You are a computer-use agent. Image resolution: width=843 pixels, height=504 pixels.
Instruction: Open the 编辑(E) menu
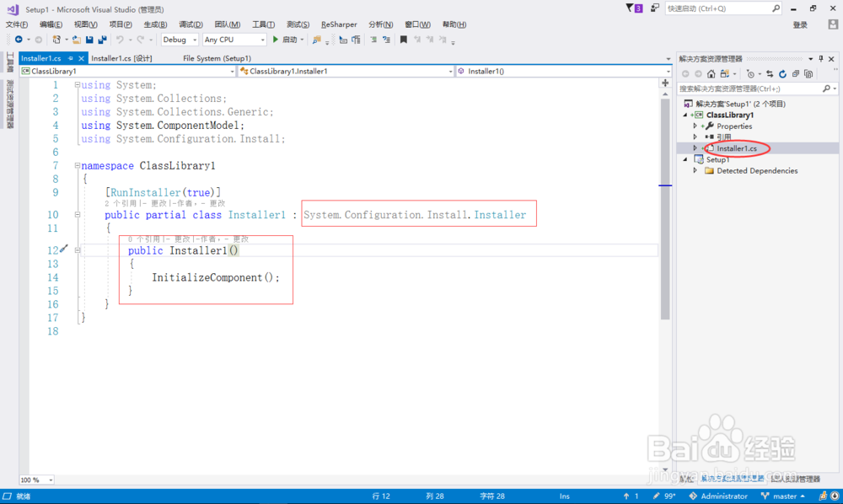[51, 24]
